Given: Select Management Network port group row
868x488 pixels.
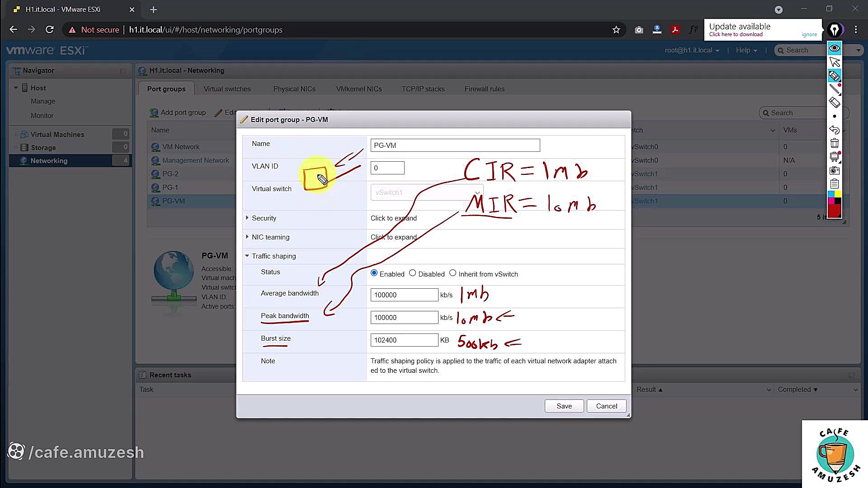Looking at the screenshot, I should coord(195,160).
